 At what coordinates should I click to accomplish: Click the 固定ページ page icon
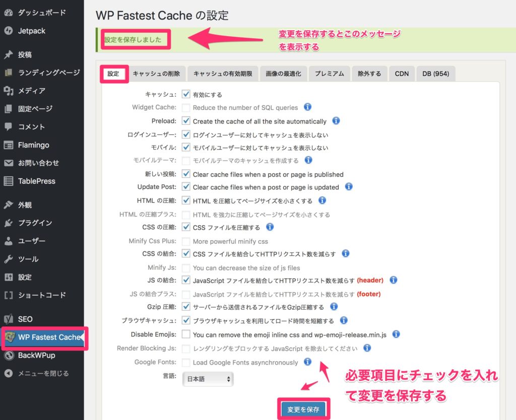[x=9, y=109]
